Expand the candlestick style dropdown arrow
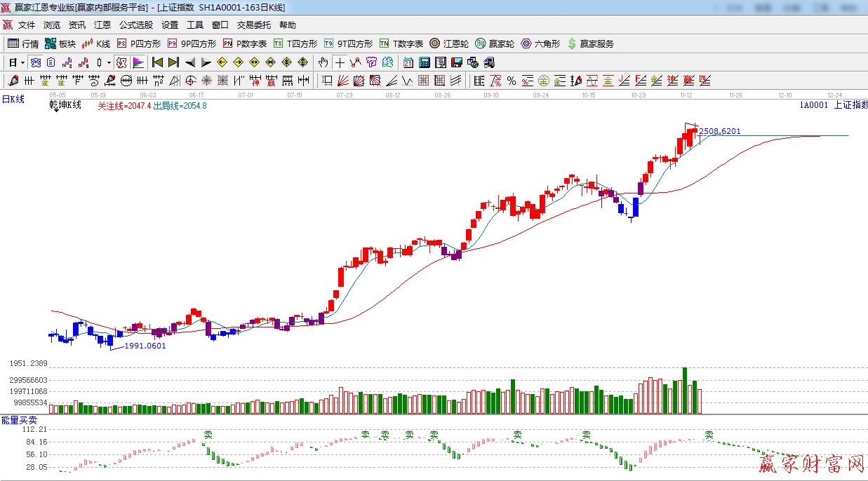Image resolution: width=868 pixels, height=481 pixels. [x=109, y=62]
